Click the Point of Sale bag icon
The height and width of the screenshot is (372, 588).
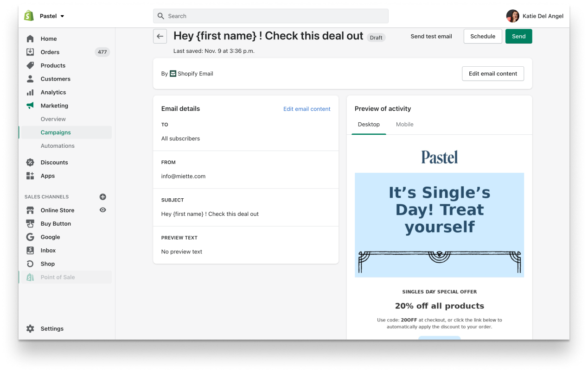(x=30, y=277)
